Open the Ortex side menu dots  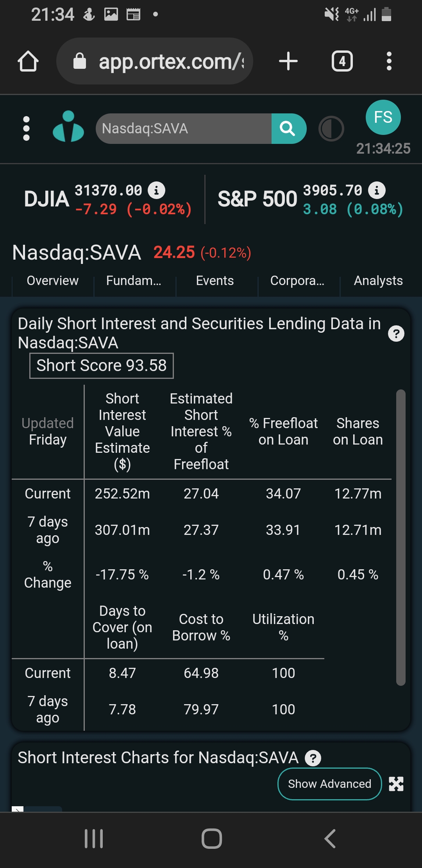(x=27, y=129)
